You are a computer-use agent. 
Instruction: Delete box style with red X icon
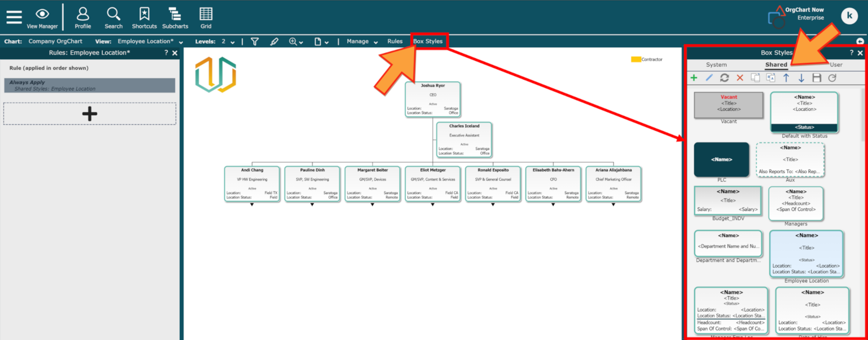pyautogui.click(x=740, y=78)
